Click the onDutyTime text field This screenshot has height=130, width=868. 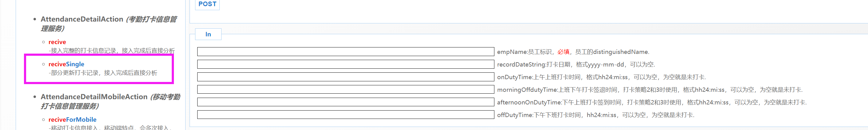coord(345,77)
